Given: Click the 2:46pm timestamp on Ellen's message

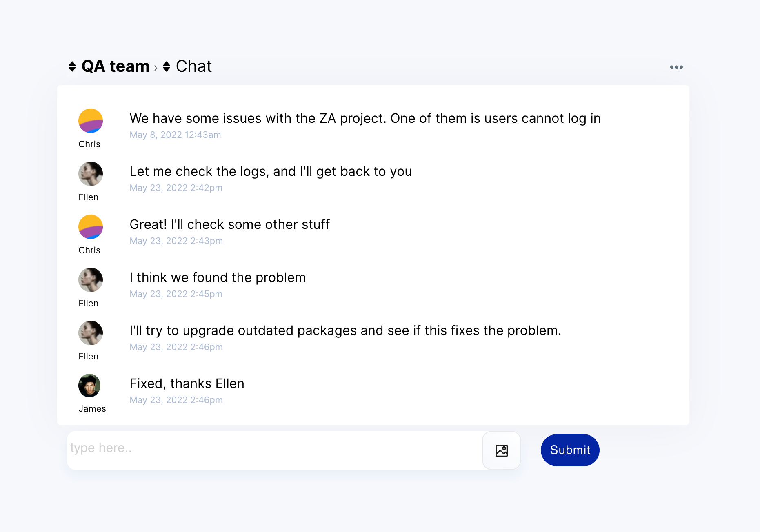Looking at the screenshot, I should [x=176, y=347].
